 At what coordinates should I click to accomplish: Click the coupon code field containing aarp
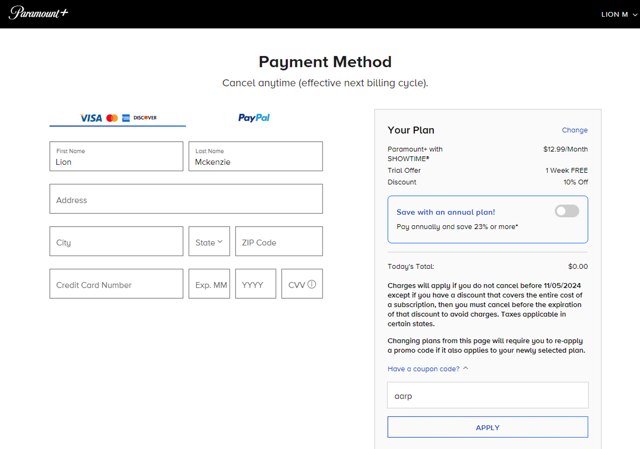click(487, 395)
